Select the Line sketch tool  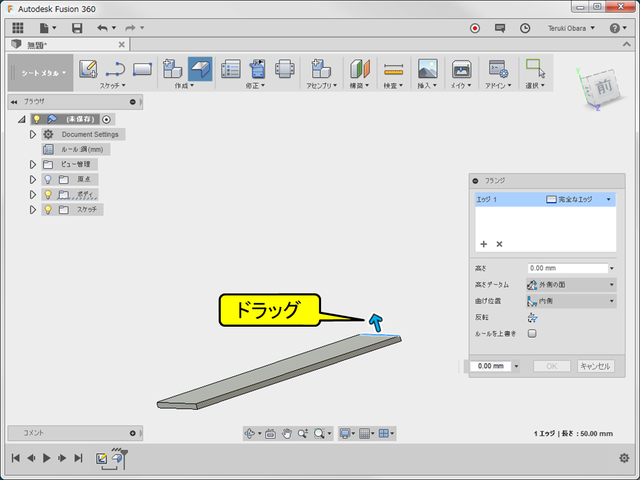(115, 69)
